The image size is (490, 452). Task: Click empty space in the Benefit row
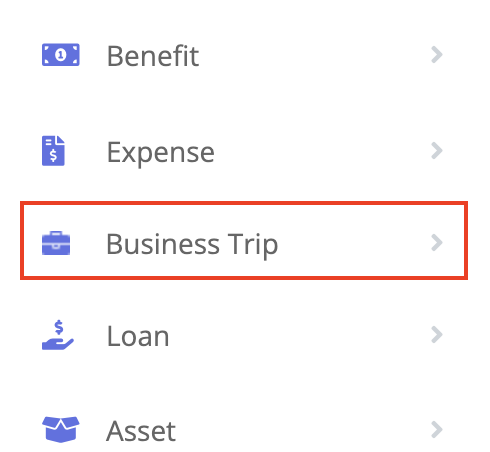click(313, 55)
